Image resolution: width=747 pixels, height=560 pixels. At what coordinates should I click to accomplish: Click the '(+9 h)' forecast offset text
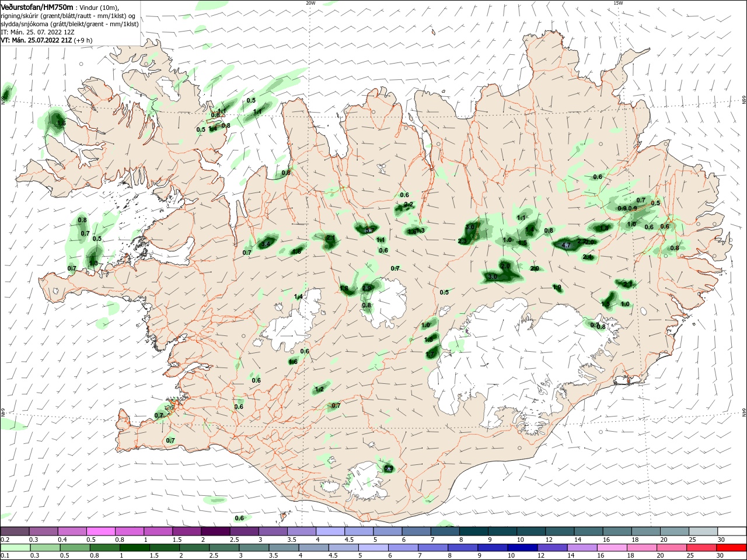click(83, 40)
